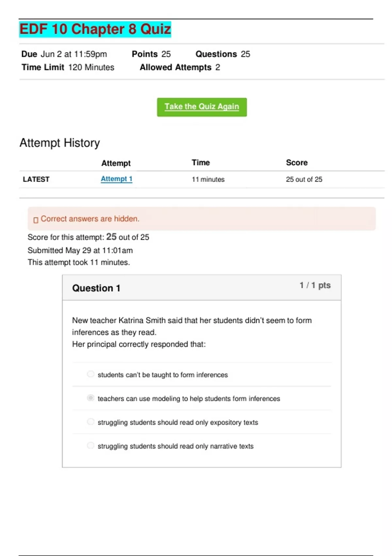Click the 'Correct answers are hidden' notice text

[x=90, y=219]
